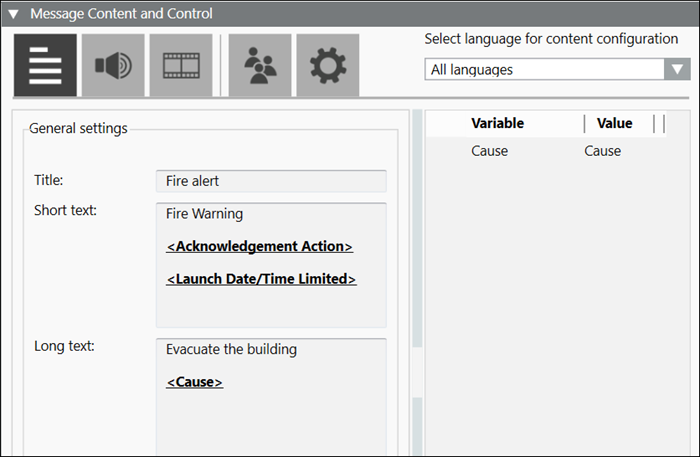Open the video filmstrip content icon
This screenshot has width=700, height=457.
tap(180, 65)
